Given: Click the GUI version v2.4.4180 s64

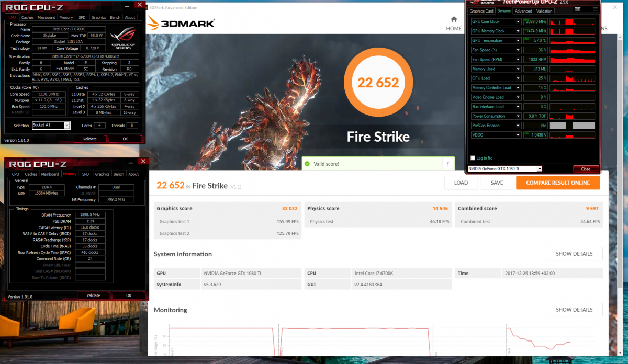Looking at the screenshot, I should pyautogui.click(x=369, y=284).
